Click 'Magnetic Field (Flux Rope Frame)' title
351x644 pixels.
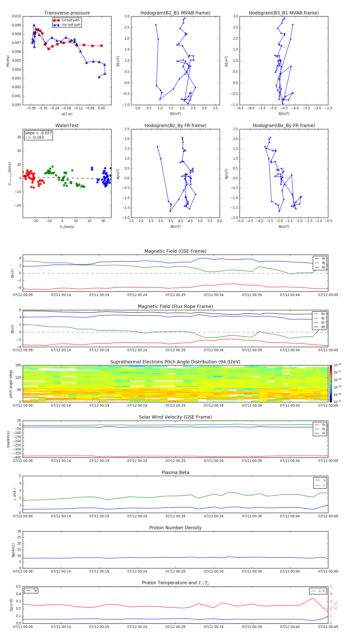tap(175, 307)
